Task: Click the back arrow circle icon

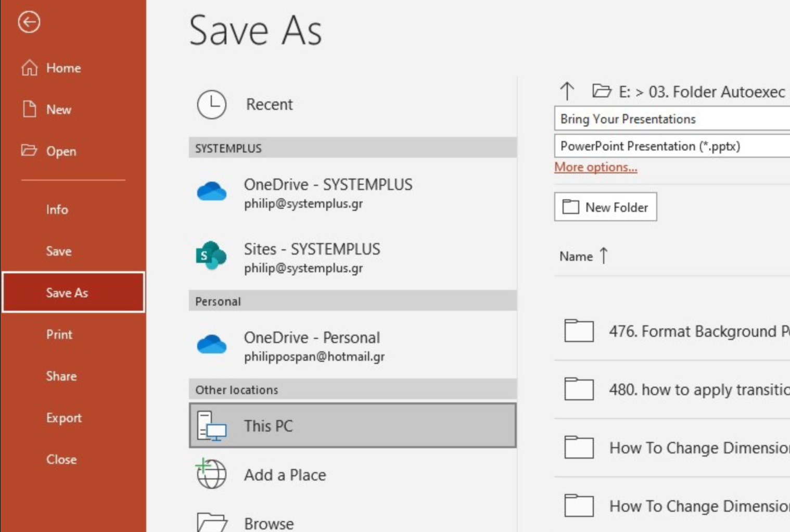Action: [29, 22]
